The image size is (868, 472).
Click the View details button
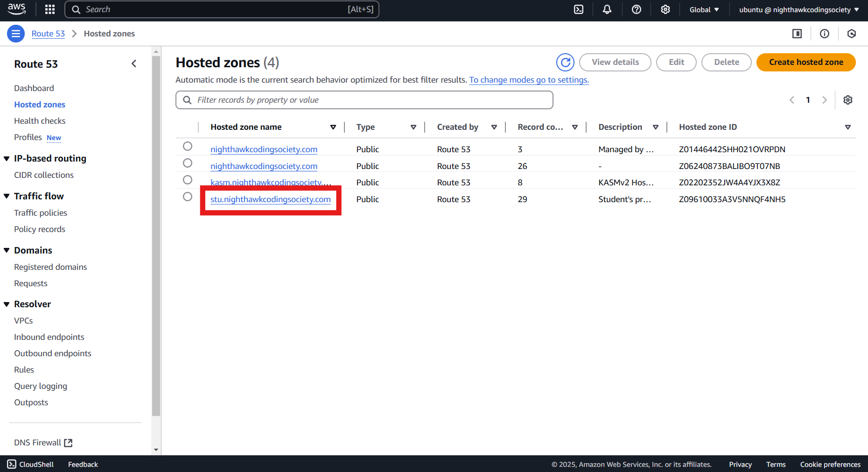tap(615, 62)
